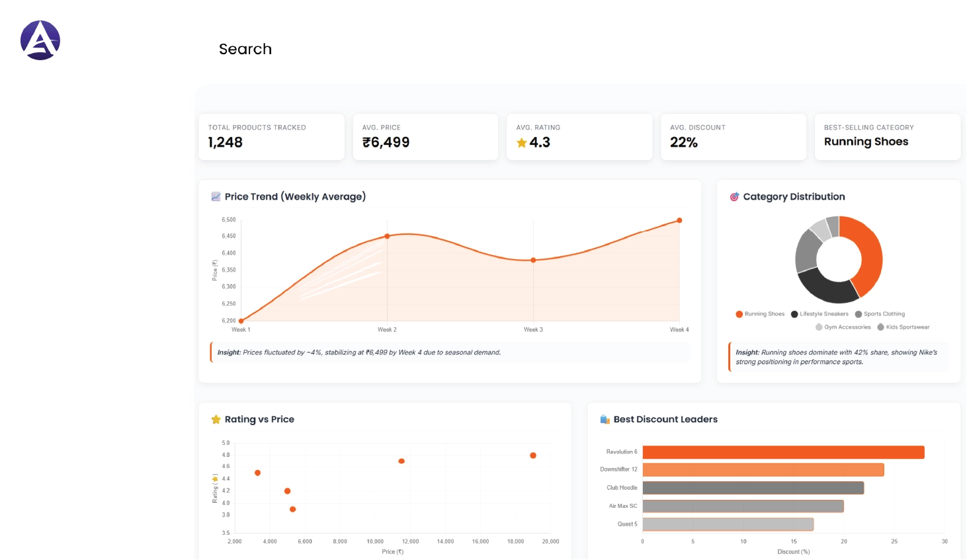Viewport: 967px width, 560px height.
Task: Click the gold star beside the 4.3 rating
Action: click(521, 142)
